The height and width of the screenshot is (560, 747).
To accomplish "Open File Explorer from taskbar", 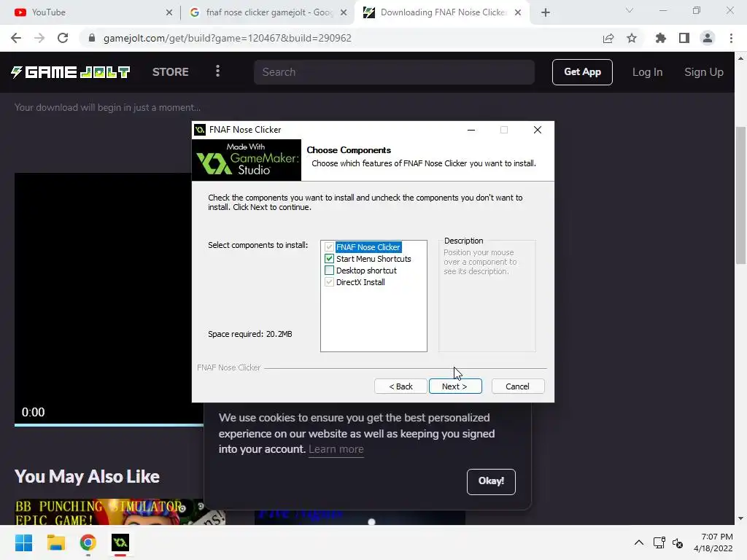I will 55,542.
